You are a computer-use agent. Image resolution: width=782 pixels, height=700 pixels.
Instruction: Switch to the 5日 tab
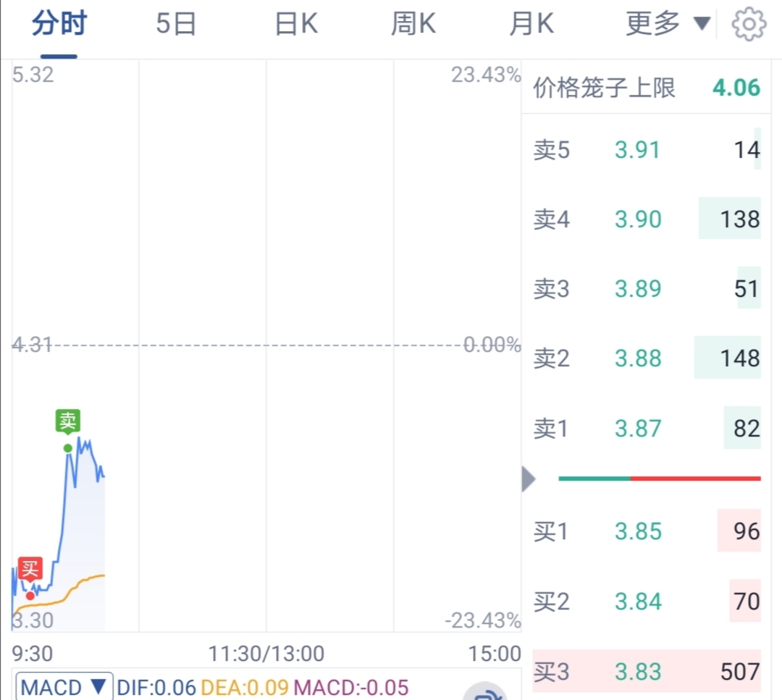[x=175, y=23]
